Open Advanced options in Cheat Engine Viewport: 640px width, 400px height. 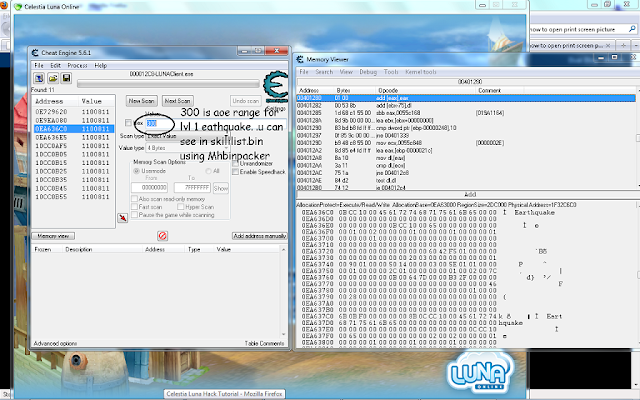[x=55, y=343]
